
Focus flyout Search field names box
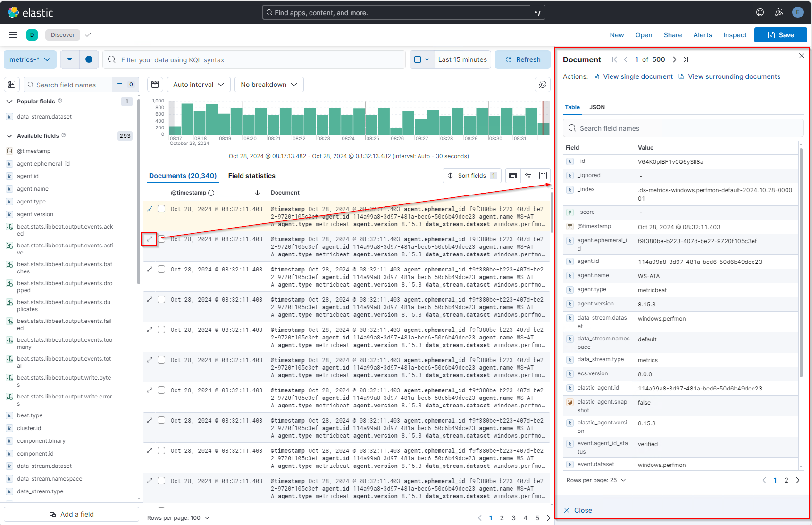tap(683, 128)
